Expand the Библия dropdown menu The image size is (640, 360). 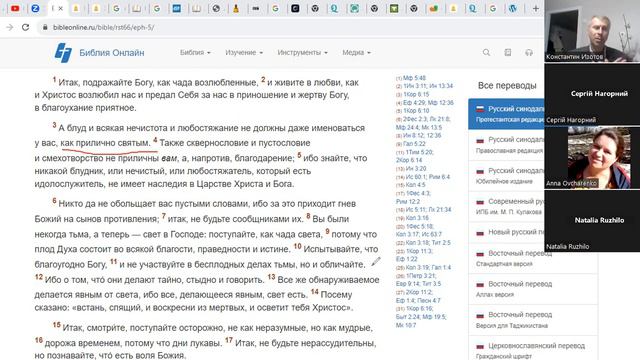(x=195, y=52)
